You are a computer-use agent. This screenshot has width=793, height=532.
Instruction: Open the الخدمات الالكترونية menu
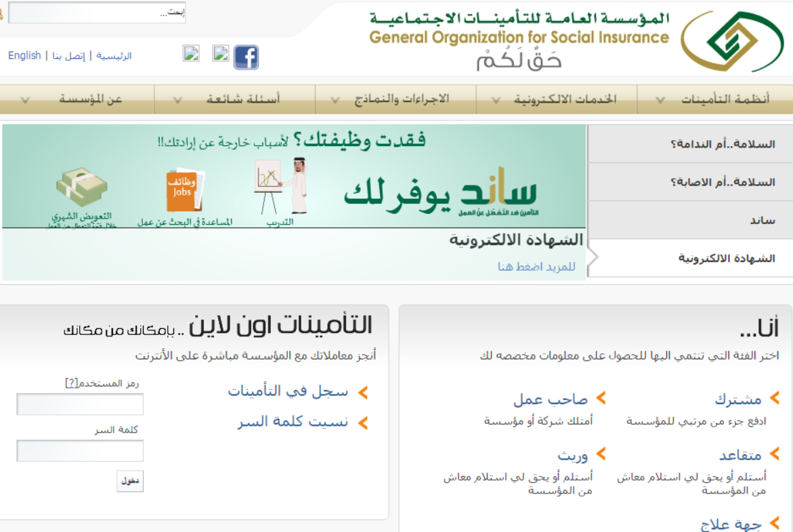(x=565, y=99)
